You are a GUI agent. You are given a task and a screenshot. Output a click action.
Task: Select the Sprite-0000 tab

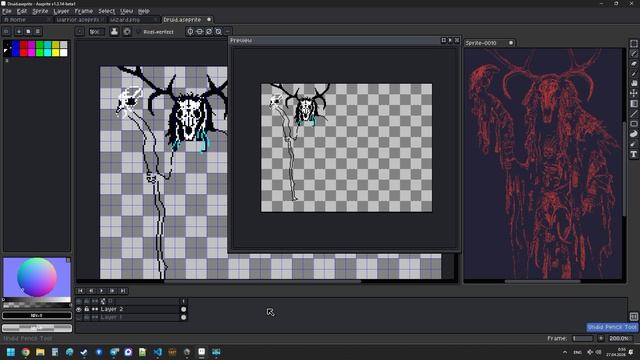(488, 43)
